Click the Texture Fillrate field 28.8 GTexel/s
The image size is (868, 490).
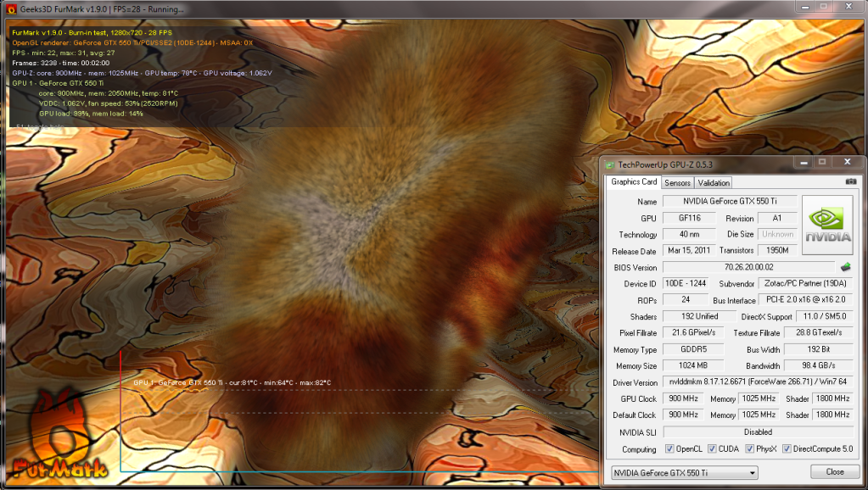click(819, 332)
